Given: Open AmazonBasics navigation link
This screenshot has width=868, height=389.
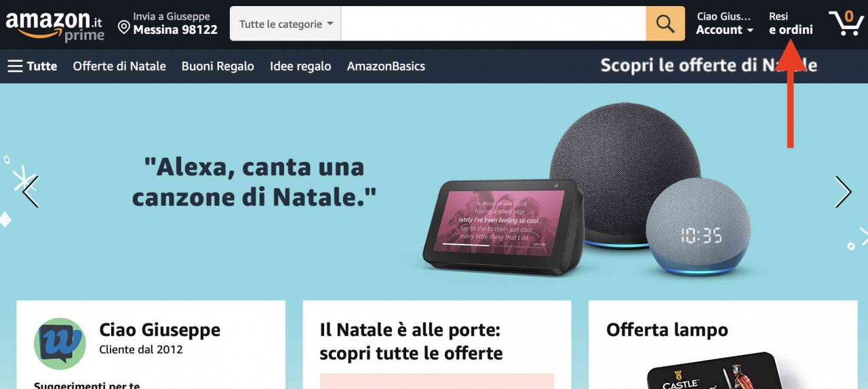Looking at the screenshot, I should click(386, 66).
